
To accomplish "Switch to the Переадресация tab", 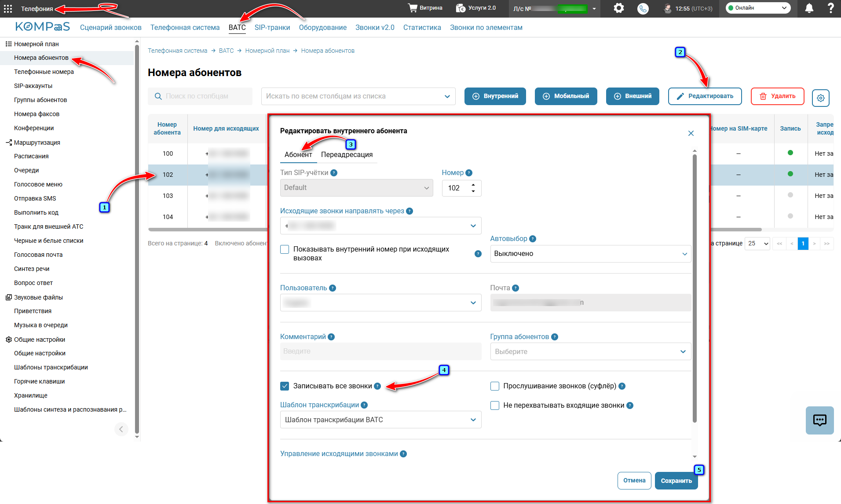I will 347,154.
